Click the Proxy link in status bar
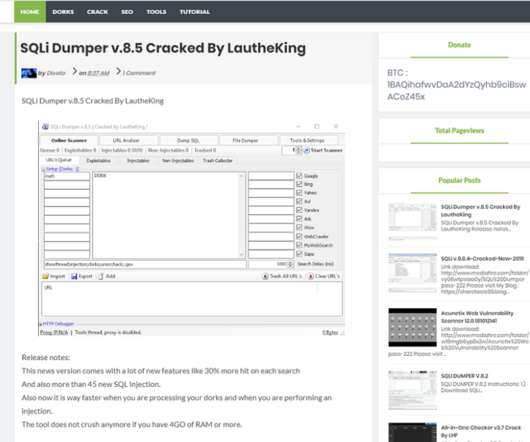The width and height of the screenshot is (530, 442). [x=54, y=333]
